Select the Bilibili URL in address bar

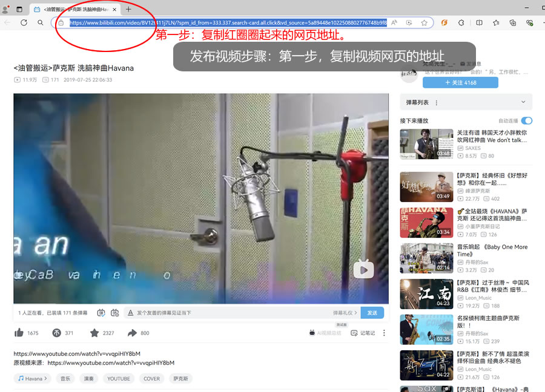[228, 22]
